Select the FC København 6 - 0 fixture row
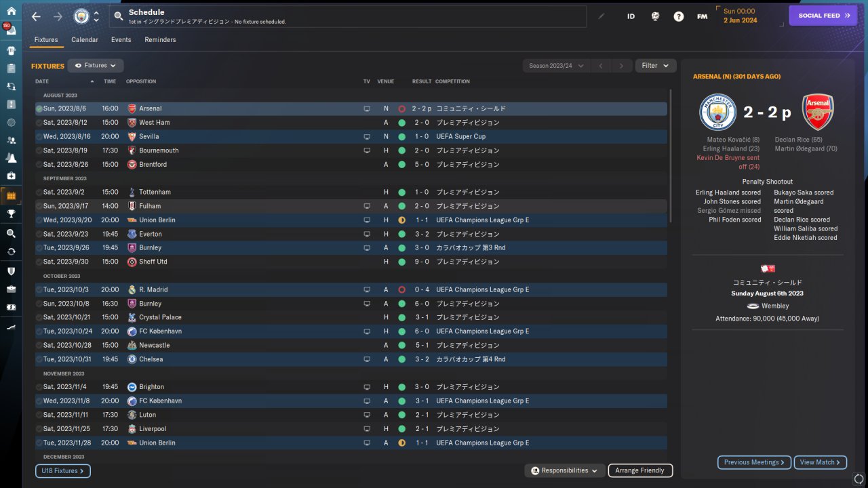 pyautogui.click(x=351, y=331)
